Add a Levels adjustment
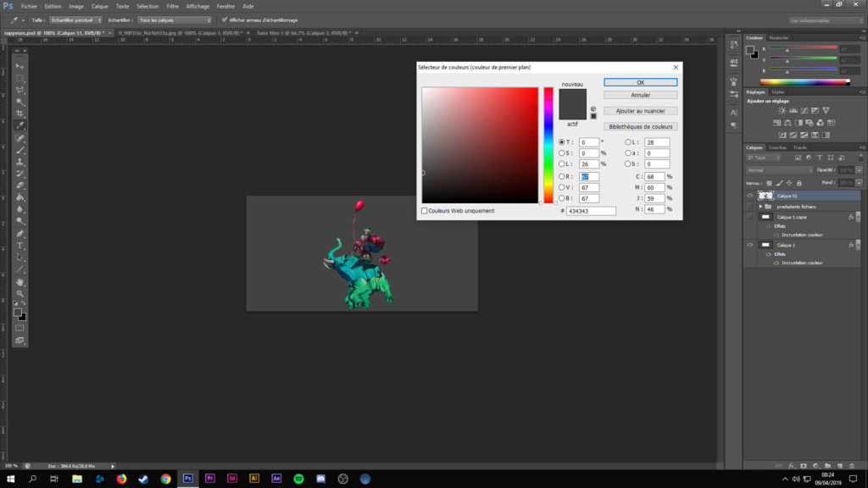This screenshot has width=868, height=488. (x=793, y=111)
